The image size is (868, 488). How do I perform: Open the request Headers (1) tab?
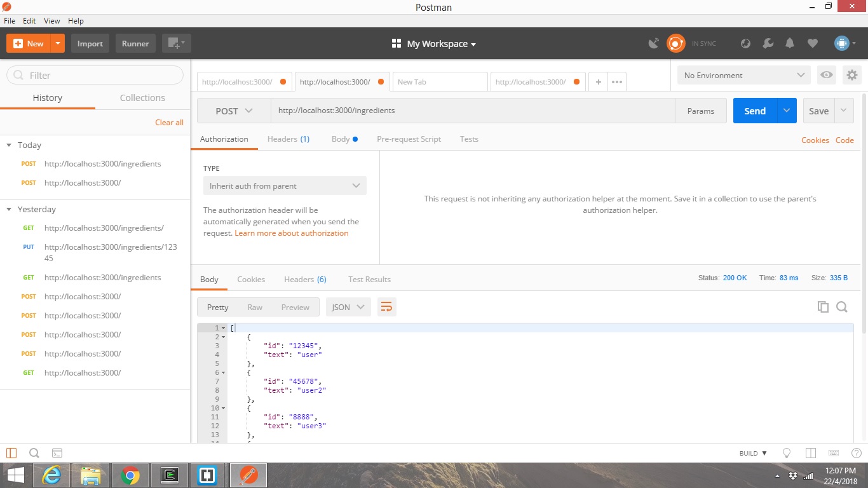point(288,139)
